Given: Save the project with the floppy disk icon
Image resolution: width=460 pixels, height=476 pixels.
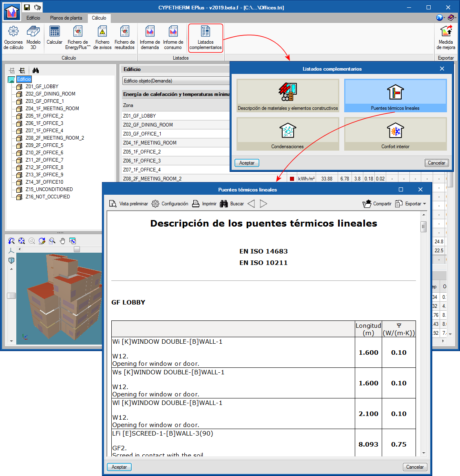Looking at the screenshot, I should pos(27,7).
